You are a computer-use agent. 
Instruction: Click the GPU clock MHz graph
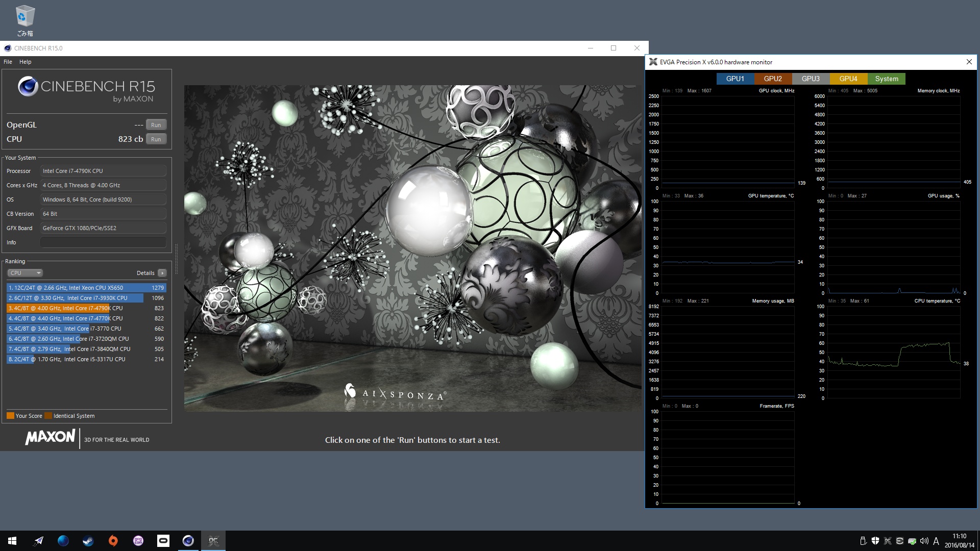click(x=728, y=142)
